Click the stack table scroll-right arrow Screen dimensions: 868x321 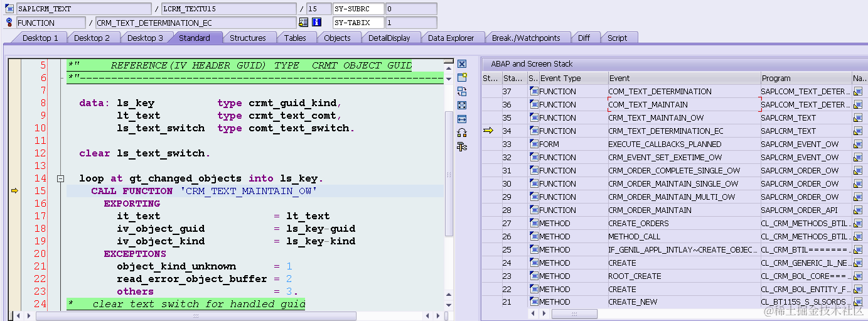coord(544,313)
